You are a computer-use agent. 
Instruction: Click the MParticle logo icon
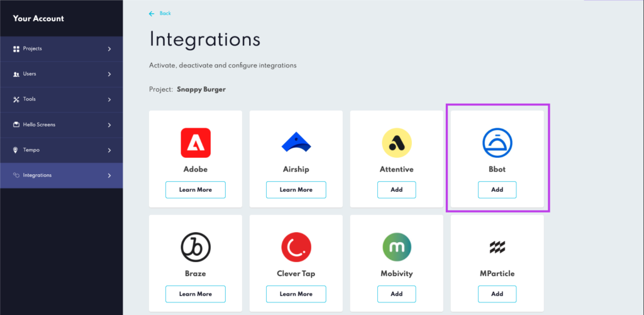pos(497,248)
